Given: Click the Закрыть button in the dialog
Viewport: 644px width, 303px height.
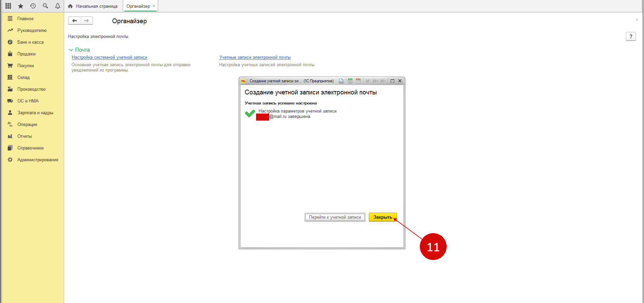Looking at the screenshot, I should pos(383,217).
